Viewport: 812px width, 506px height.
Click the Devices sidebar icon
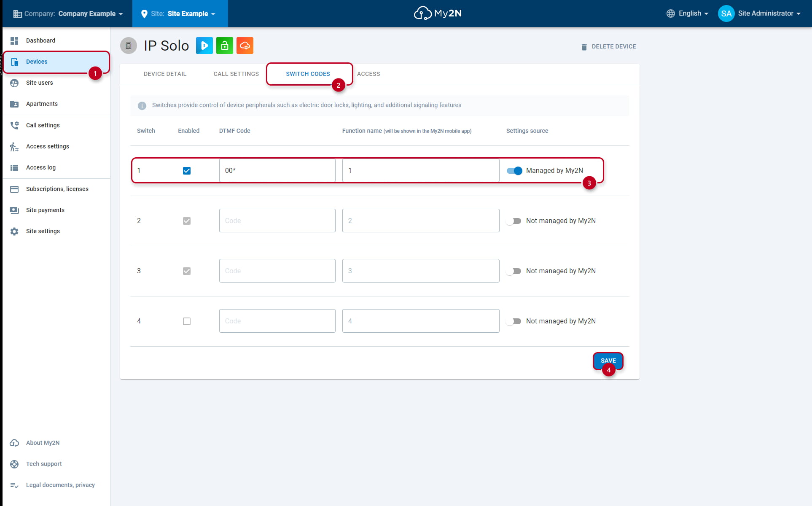pos(14,62)
